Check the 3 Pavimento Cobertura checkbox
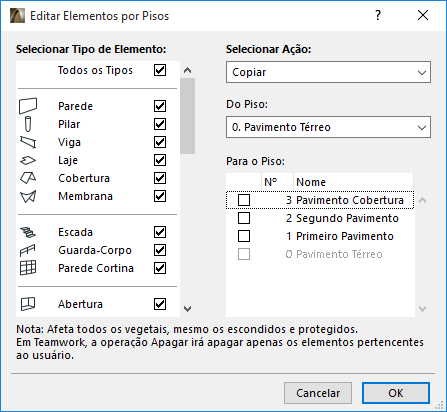Image resolution: width=447 pixels, height=412 pixels. click(x=244, y=200)
